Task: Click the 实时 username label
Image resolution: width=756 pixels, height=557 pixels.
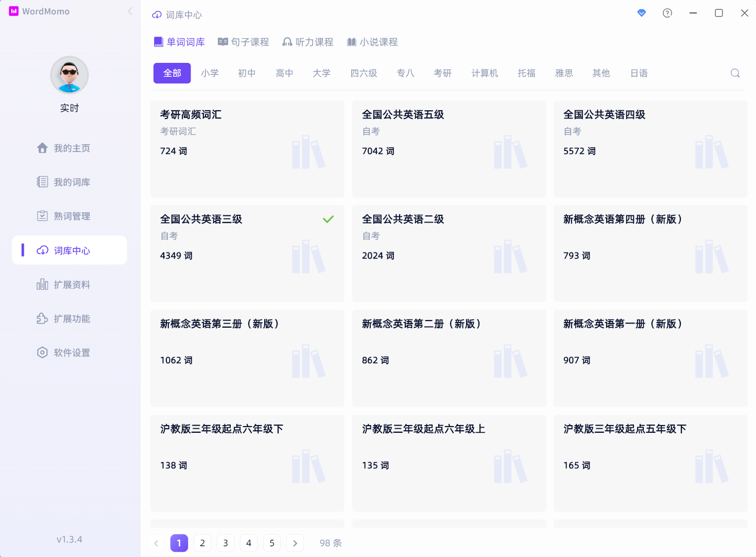Action: tap(70, 108)
